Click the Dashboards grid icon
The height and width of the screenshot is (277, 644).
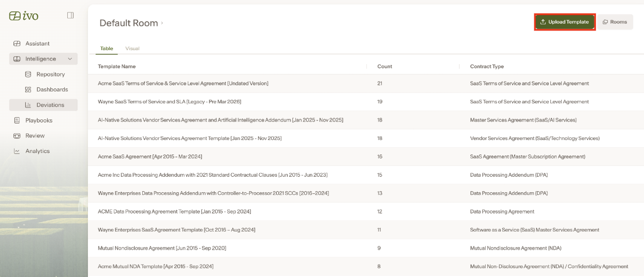(x=28, y=89)
